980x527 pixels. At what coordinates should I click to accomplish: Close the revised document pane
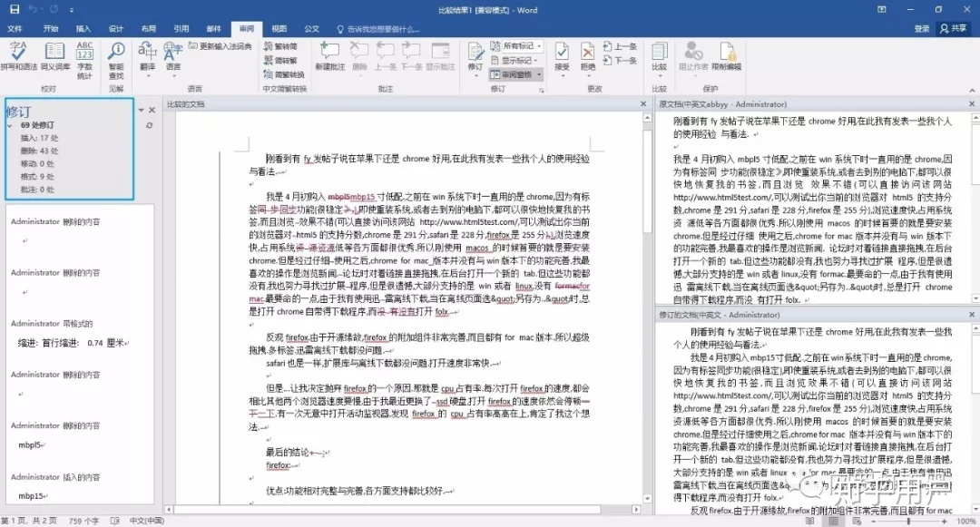click(972, 315)
